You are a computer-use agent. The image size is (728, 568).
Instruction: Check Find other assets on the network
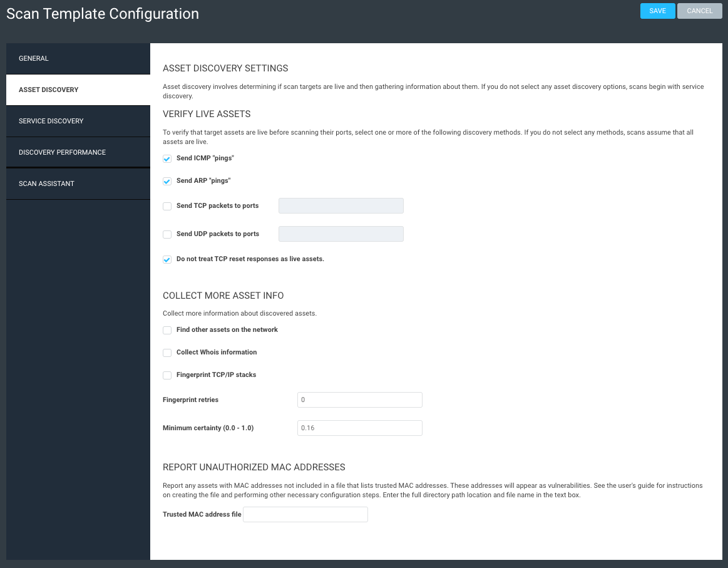(x=167, y=330)
